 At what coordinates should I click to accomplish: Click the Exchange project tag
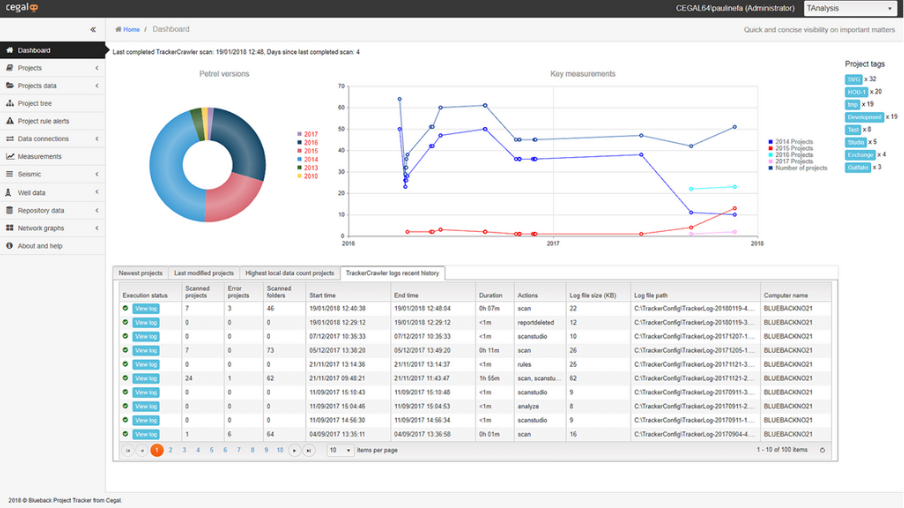coord(860,155)
